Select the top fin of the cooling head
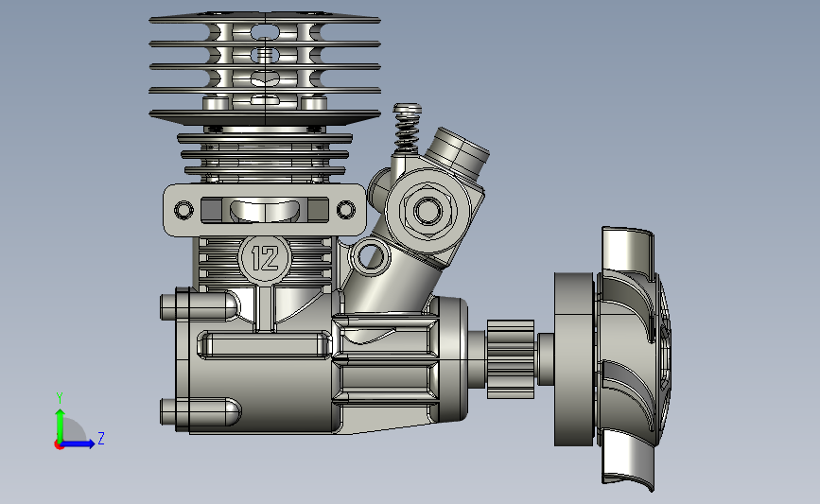Viewport: 820px width, 504px height. click(x=265, y=18)
